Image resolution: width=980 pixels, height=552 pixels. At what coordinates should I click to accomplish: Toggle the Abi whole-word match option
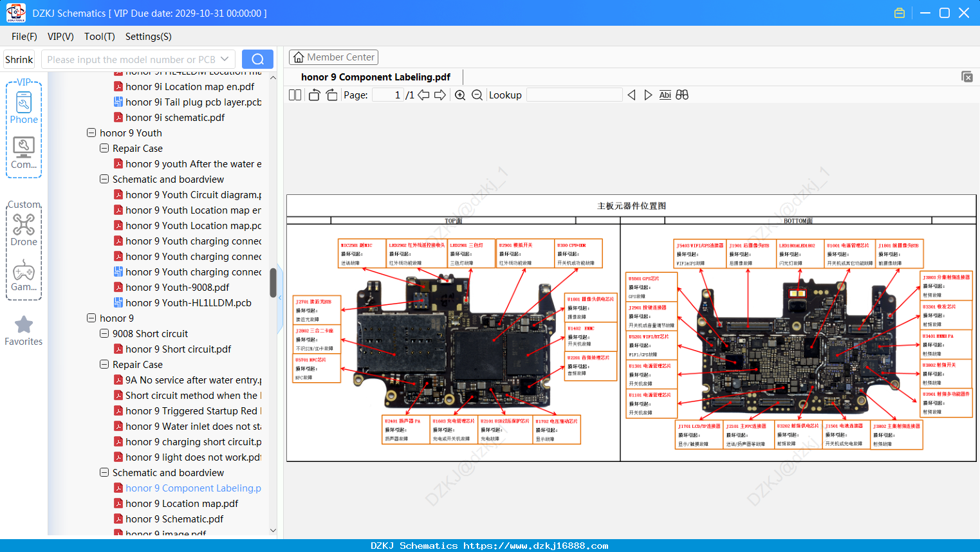click(665, 95)
